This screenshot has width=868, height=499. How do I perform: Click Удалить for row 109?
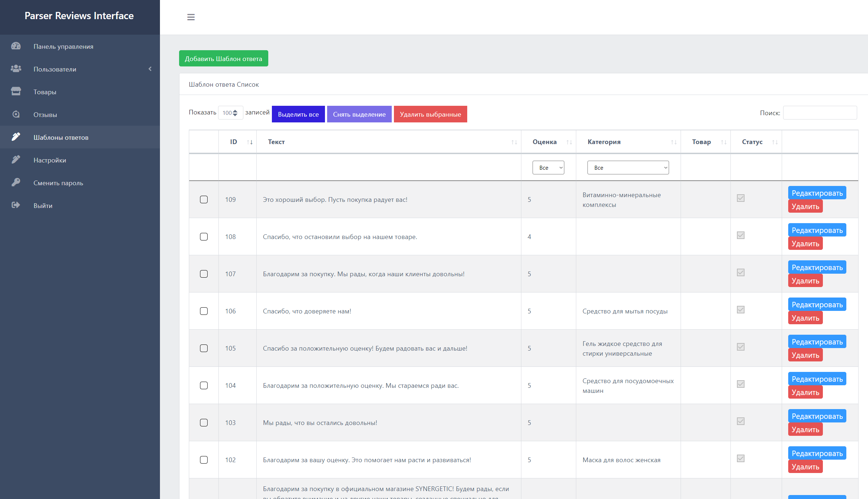coord(805,206)
